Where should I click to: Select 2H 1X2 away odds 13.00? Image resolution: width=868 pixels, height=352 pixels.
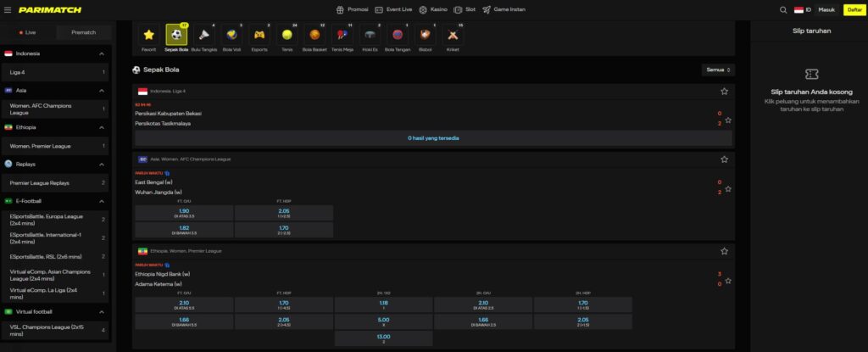coord(384,338)
